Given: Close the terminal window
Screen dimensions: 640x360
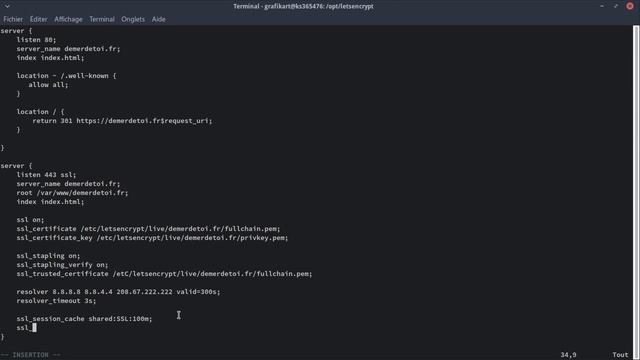Looking at the screenshot, I should pos(630,6).
